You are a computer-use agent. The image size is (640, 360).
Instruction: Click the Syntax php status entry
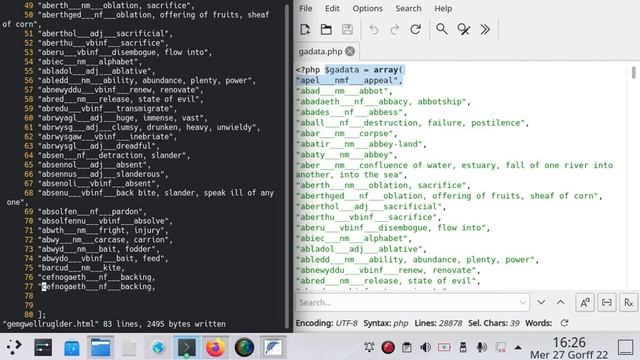(386, 323)
